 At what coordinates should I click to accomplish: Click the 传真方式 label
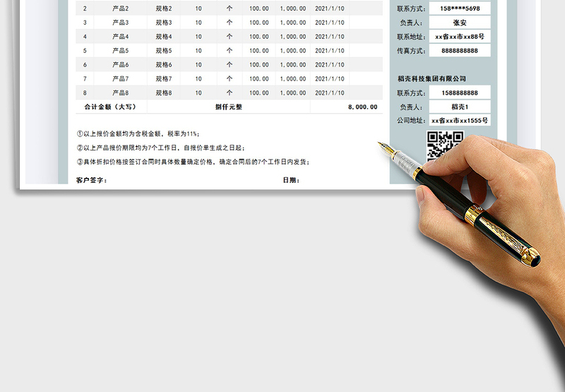(x=411, y=50)
